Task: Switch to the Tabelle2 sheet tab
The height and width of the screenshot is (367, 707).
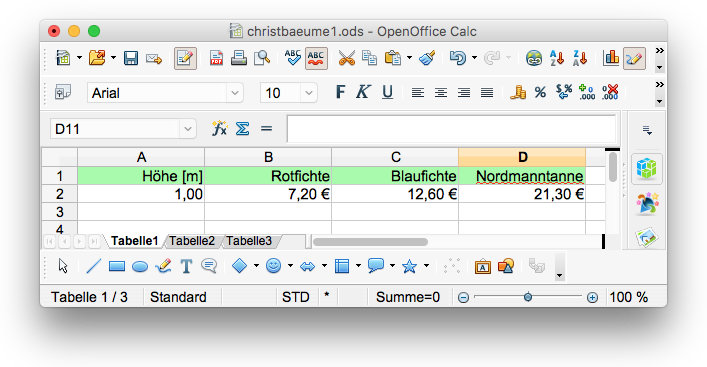Action: coord(192,241)
